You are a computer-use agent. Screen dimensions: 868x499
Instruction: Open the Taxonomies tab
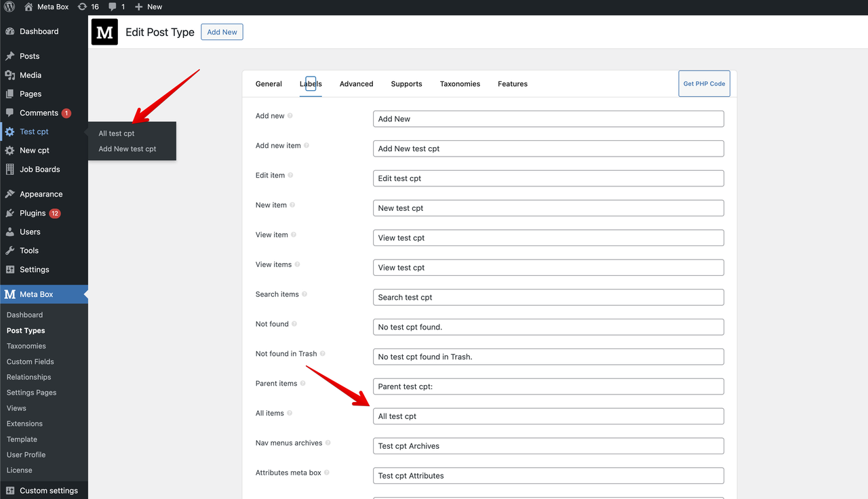pos(460,84)
